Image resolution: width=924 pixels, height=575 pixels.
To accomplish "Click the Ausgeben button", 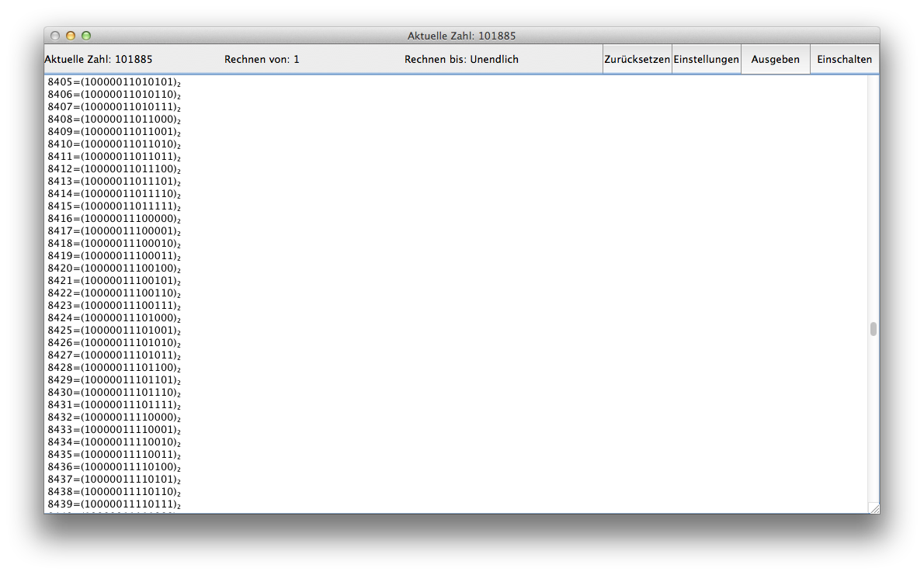I will 775,60.
